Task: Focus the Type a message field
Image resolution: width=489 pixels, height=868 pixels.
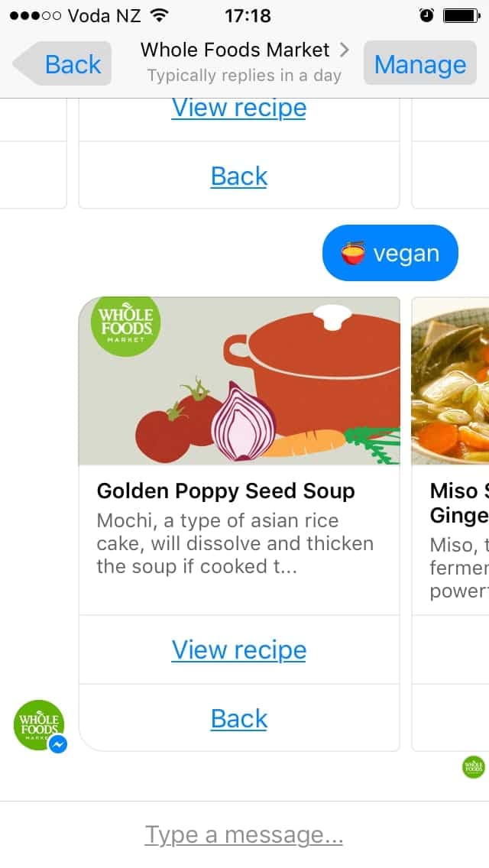Action: click(x=244, y=834)
